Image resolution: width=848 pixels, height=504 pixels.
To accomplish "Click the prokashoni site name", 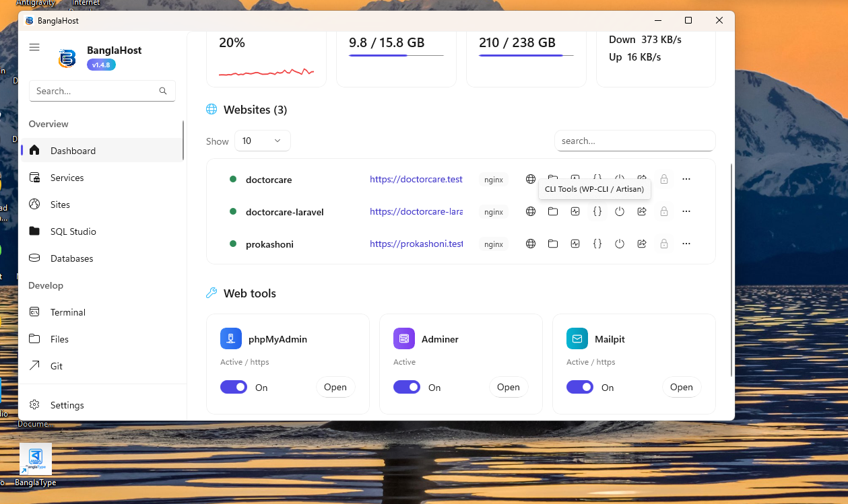I will 269,244.
